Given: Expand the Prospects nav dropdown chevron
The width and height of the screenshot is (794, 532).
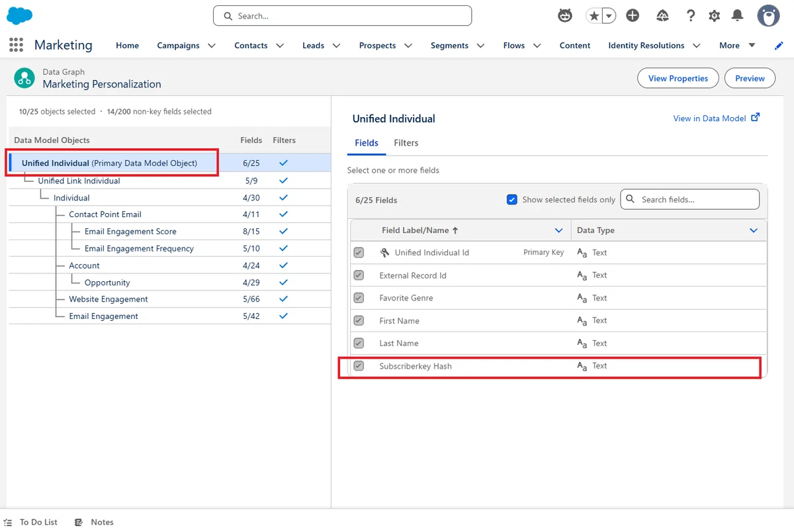Looking at the screenshot, I should (408, 46).
